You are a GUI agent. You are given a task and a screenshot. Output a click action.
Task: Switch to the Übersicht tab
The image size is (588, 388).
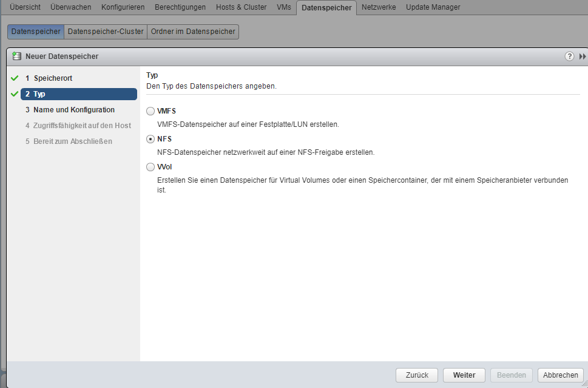pyautogui.click(x=25, y=7)
